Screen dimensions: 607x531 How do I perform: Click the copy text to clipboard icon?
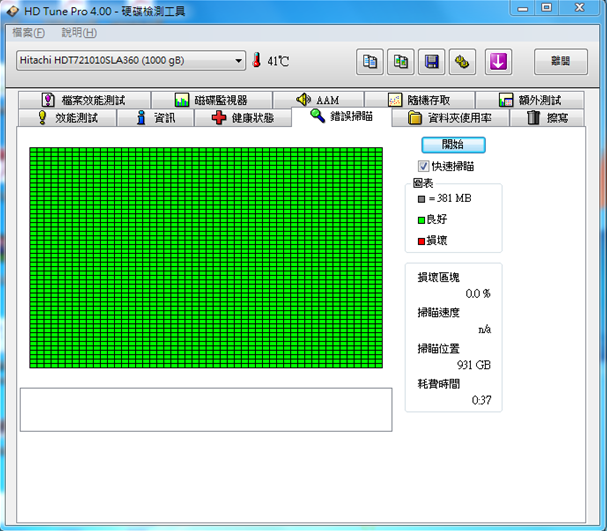tap(370, 62)
